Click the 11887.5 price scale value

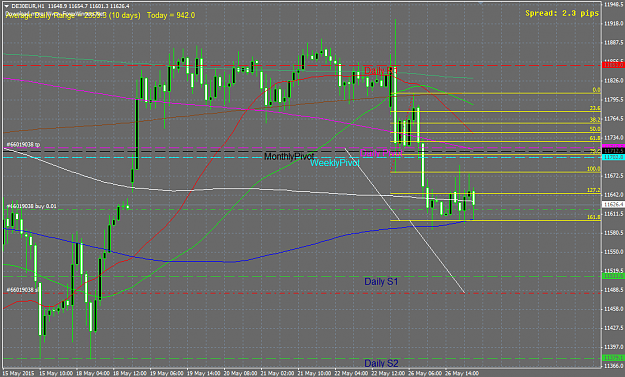tap(614, 43)
